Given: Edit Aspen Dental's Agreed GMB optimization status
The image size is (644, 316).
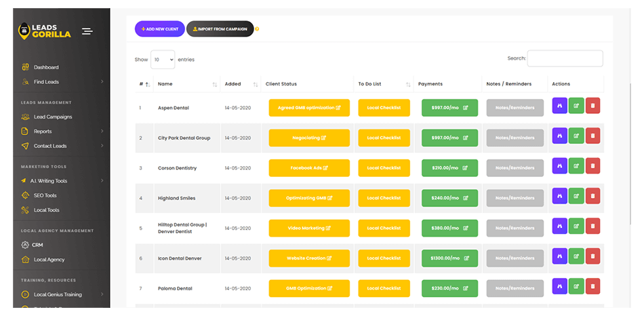Looking at the screenshot, I should pos(309,108).
